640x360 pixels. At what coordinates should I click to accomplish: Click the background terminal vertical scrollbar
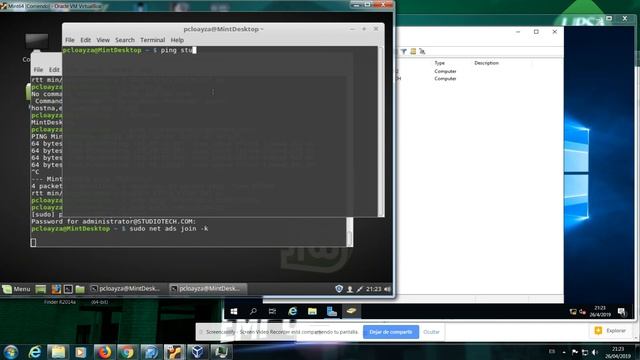[x=349, y=231]
